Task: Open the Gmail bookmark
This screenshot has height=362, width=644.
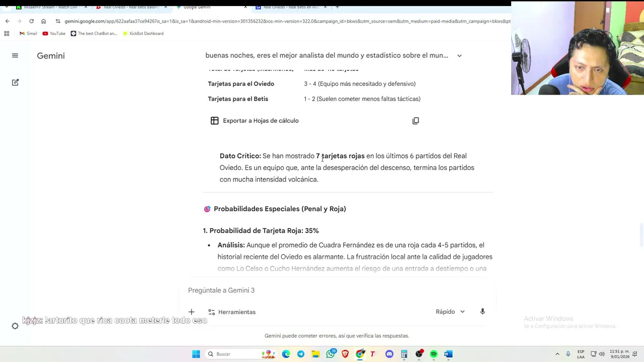Action: click(28, 34)
